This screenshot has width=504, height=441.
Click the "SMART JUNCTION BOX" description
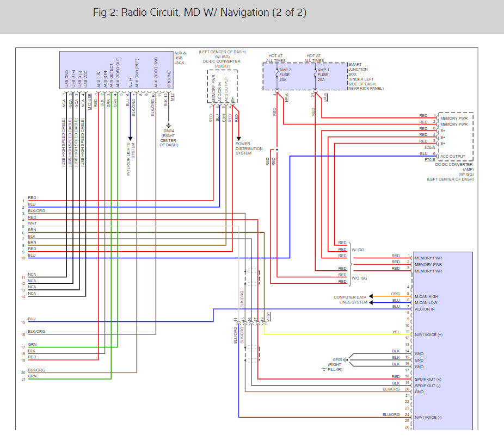coord(366,77)
